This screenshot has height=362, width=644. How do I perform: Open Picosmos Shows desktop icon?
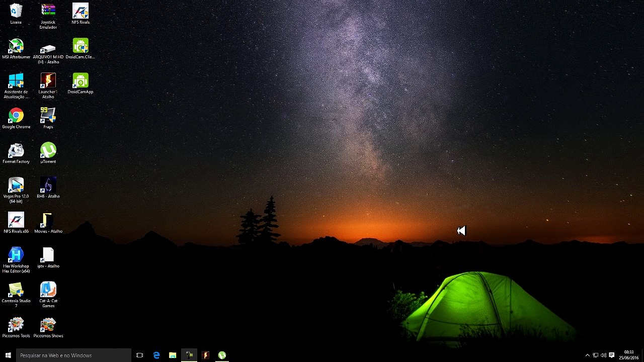point(48,327)
